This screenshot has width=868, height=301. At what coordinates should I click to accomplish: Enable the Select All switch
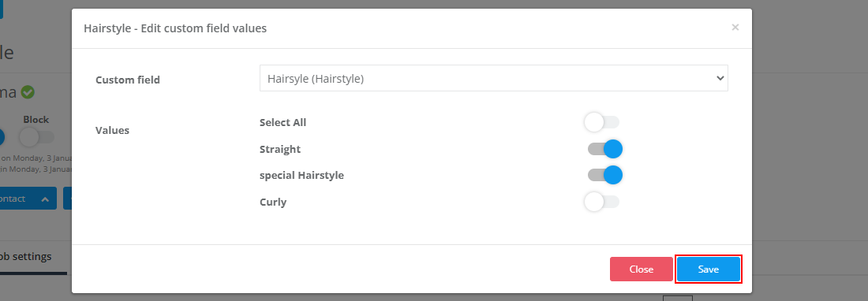point(602,123)
